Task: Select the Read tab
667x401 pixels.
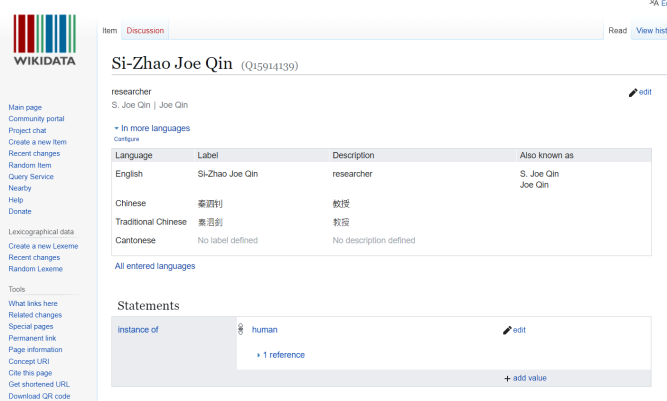Action: pos(617,31)
